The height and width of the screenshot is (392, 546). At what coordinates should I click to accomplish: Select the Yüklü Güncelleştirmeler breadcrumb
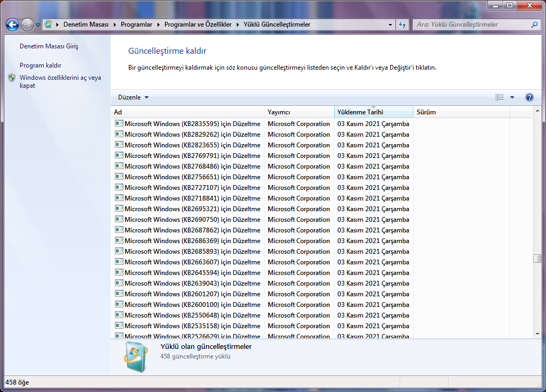[277, 24]
